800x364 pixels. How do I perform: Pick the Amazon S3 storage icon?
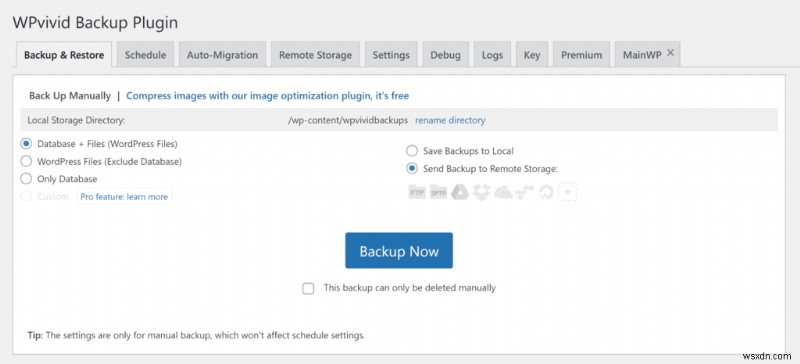click(x=524, y=192)
